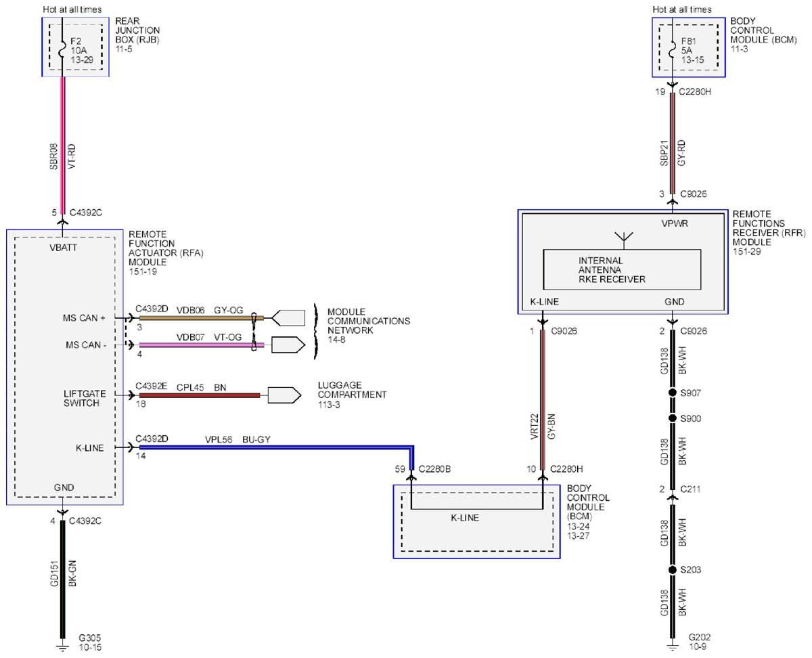Click the VPWR label in RFR module
This screenshot has width=812, height=658.
coord(675,223)
